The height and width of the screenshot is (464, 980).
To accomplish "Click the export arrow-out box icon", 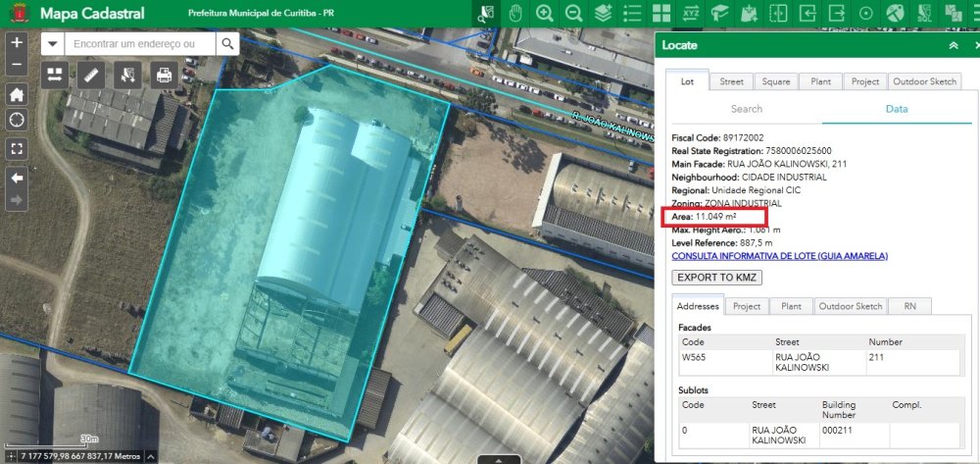I will click(836, 14).
